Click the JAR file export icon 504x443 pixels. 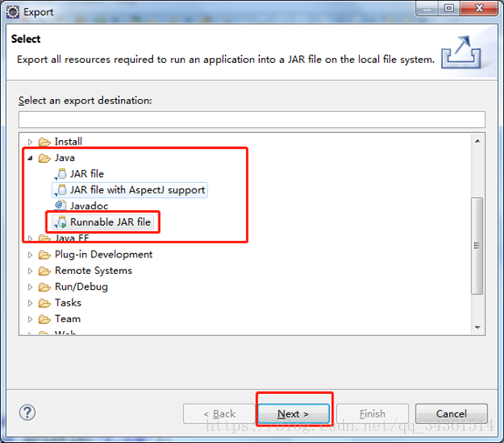60,173
